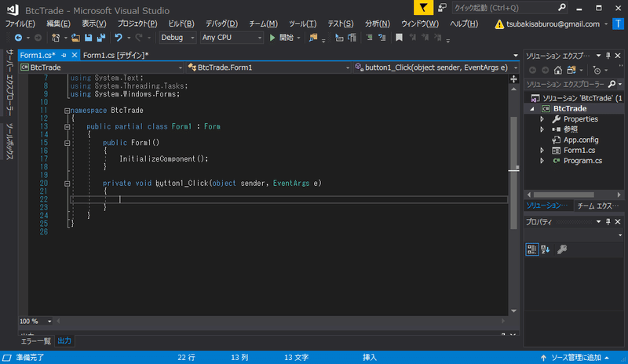Start debugging with the green play icon
The width and height of the screenshot is (628, 364).
coord(272,38)
